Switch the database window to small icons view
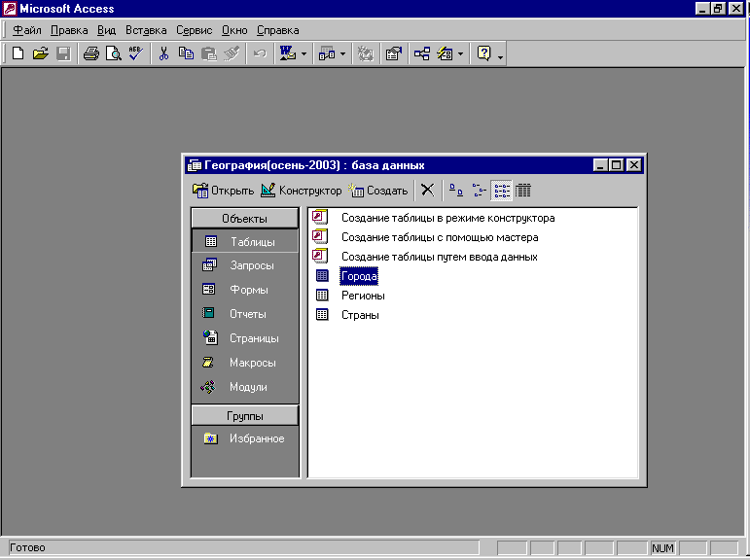The image size is (750, 560). click(479, 190)
